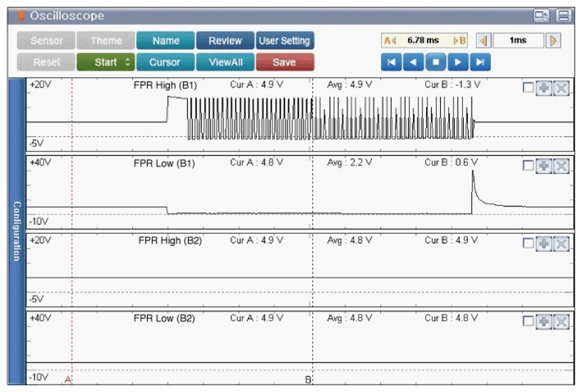The height and width of the screenshot is (392, 582).
Task: Close the FPR High (B2) channel
Action: pos(561,244)
